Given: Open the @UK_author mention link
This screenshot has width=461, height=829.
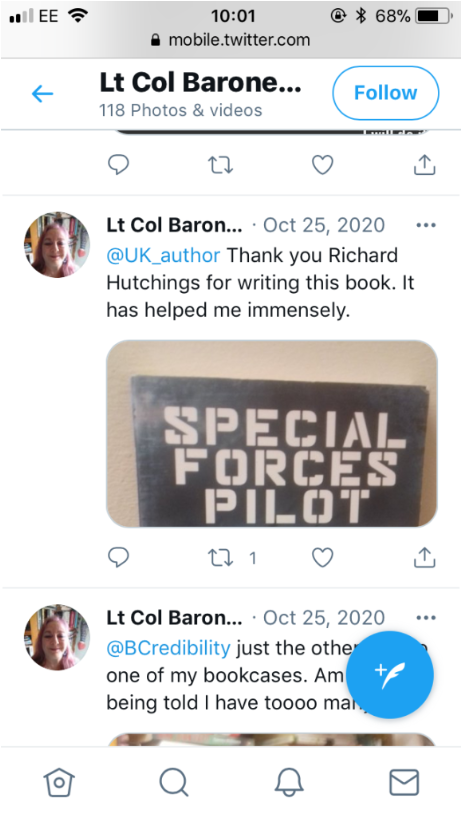Looking at the screenshot, I should (x=163, y=255).
